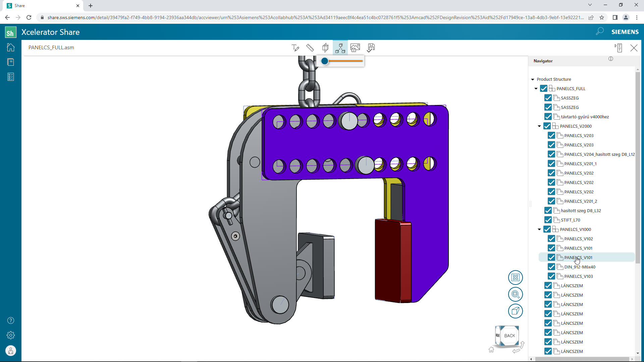Uncheck the DIN_912-M6x40 checkbox

click(x=551, y=267)
